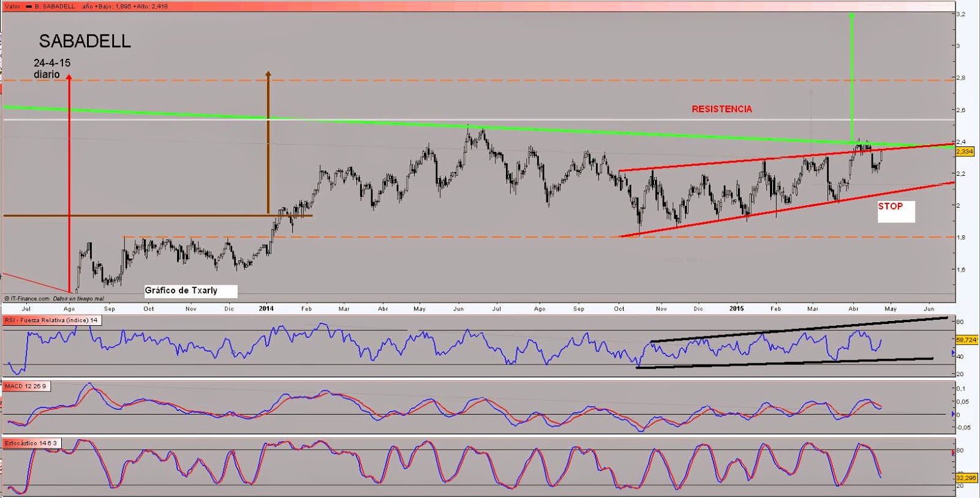Click the red marker right of the stochastic panel

952,452
